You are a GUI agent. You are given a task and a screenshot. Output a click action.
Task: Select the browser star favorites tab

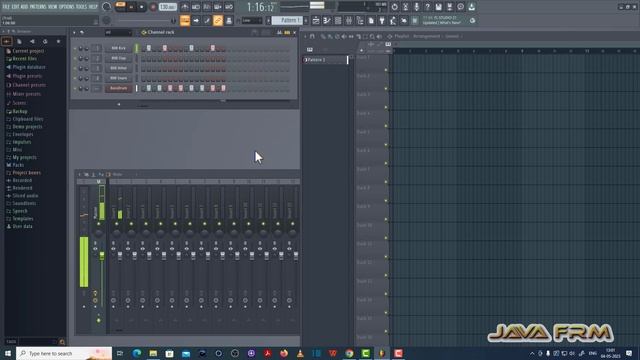click(x=58, y=41)
